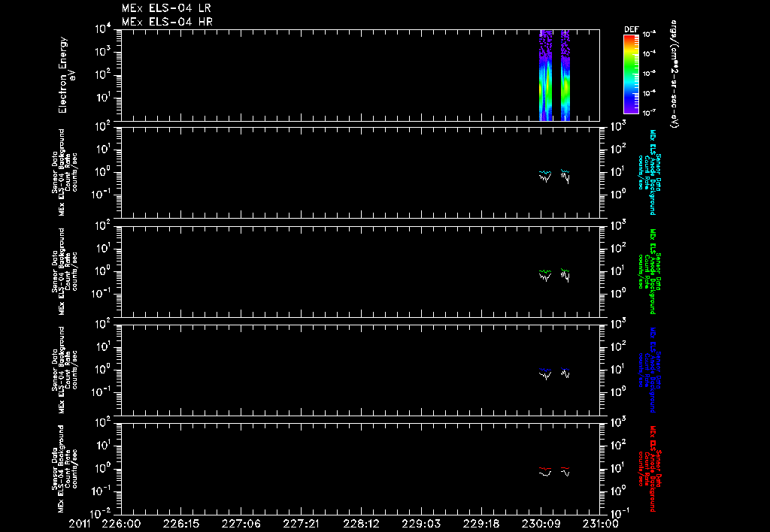770x532 pixels.
Task: Click the 10^-7 color bar tick label
Action: (x=649, y=113)
